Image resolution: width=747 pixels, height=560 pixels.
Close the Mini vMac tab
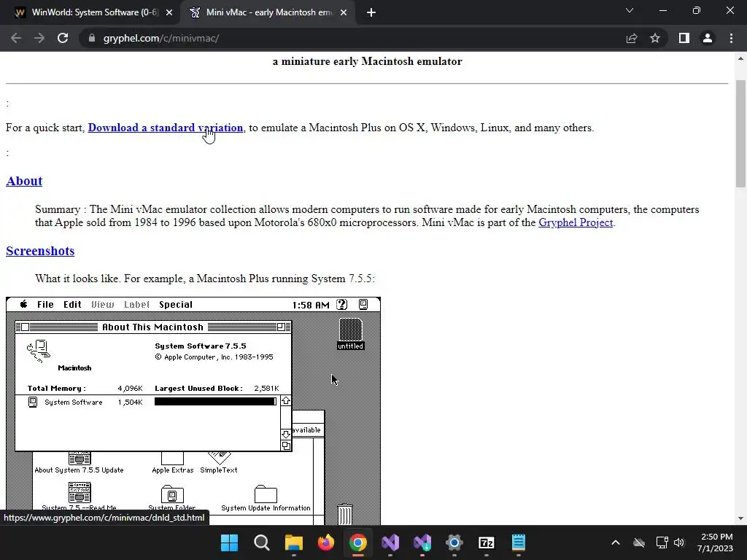(x=344, y=12)
